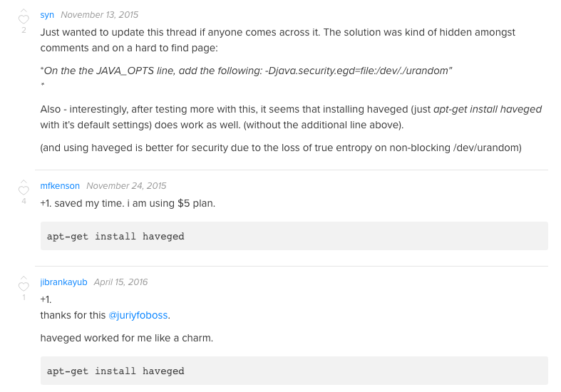
Task: Visit jibrankayub's profile page
Action: click(63, 282)
